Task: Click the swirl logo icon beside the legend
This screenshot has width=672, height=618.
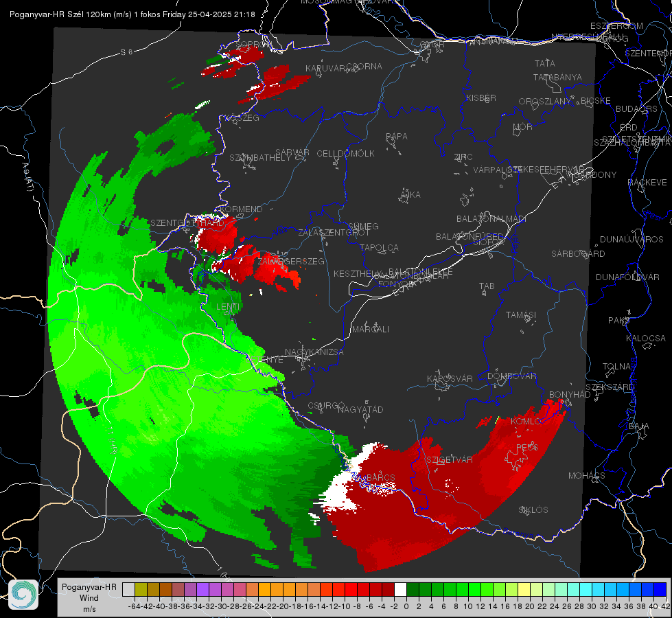Action: (23, 595)
